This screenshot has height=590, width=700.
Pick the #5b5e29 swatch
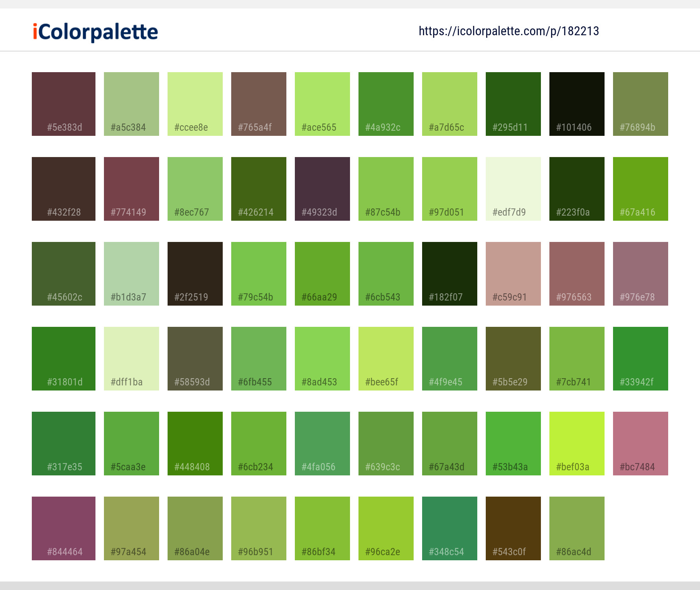(513, 359)
